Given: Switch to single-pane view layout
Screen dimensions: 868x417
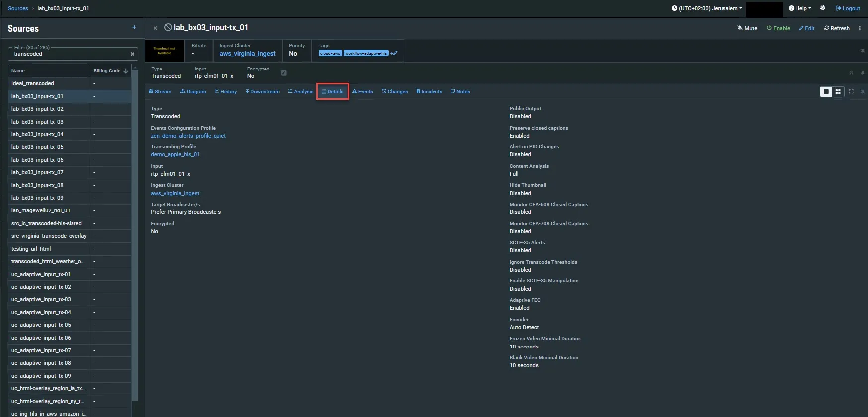Looking at the screenshot, I should click(826, 92).
